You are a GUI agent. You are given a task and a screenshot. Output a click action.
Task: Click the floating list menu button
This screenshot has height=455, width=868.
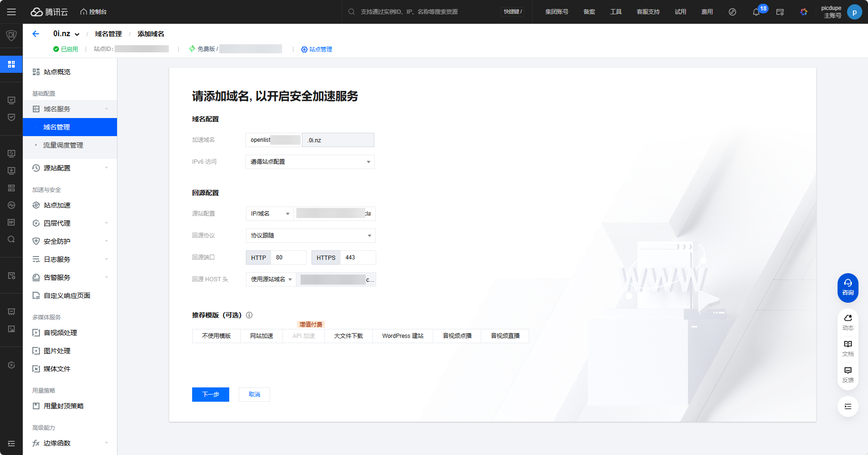(848, 406)
